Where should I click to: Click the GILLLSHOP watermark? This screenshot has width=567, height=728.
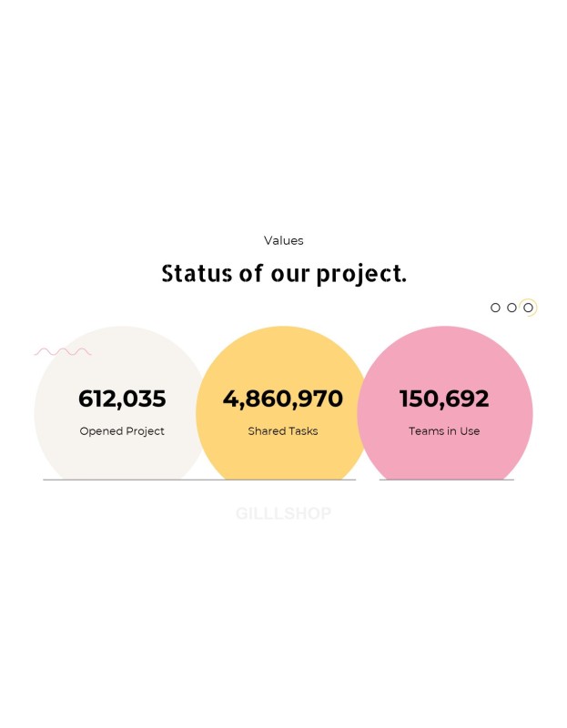tap(283, 513)
